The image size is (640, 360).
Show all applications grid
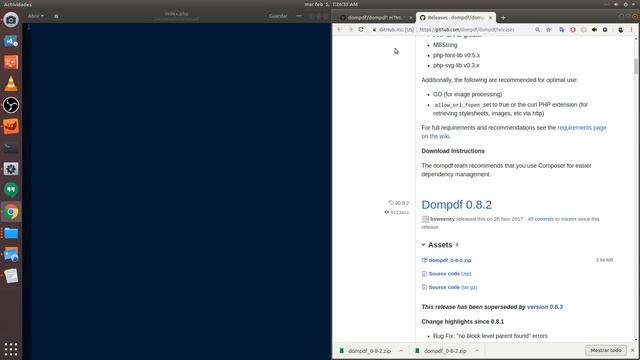(x=11, y=349)
